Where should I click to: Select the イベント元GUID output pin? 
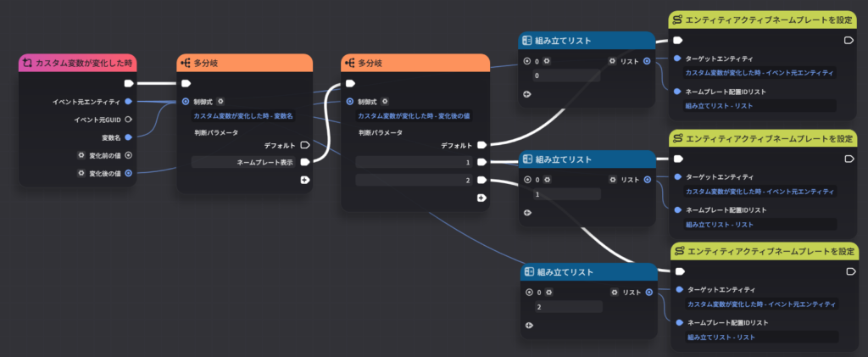(129, 119)
